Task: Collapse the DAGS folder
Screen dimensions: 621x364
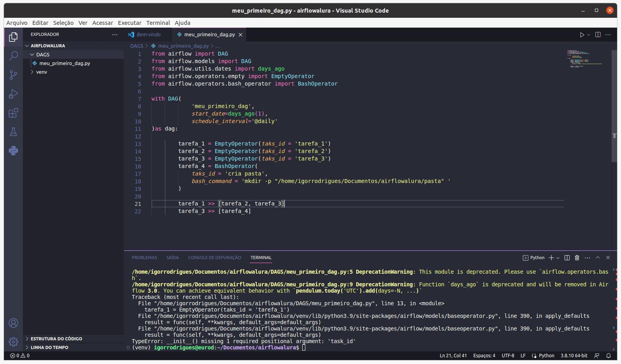Action: pos(73,54)
